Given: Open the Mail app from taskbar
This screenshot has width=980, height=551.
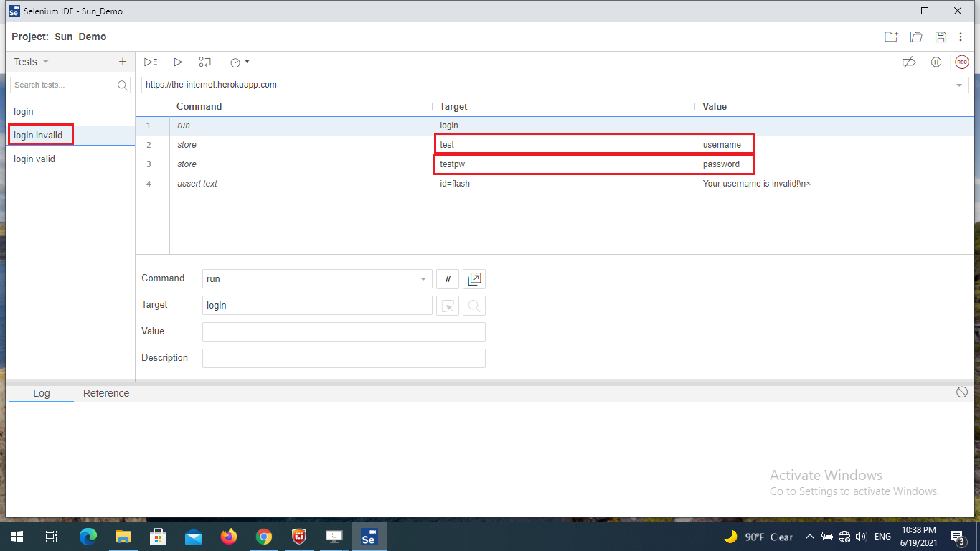Looking at the screenshot, I should click(x=194, y=537).
